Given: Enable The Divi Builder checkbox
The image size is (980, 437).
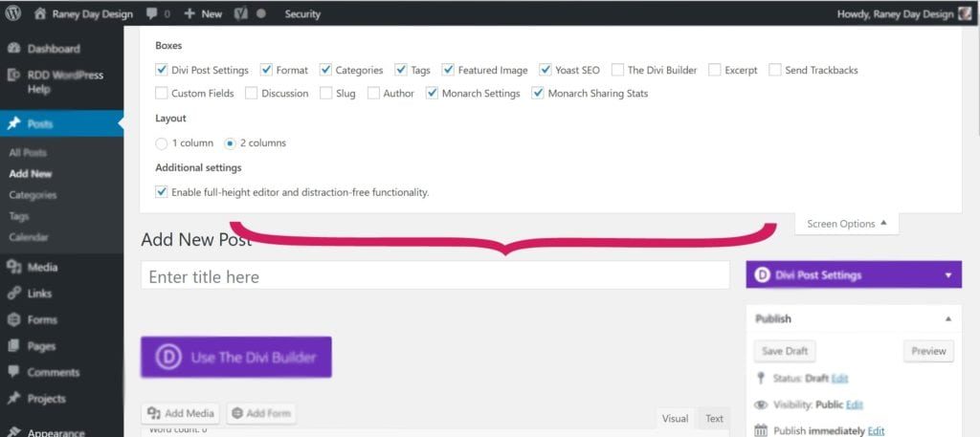Looking at the screenshot, I should click(617, 70).
